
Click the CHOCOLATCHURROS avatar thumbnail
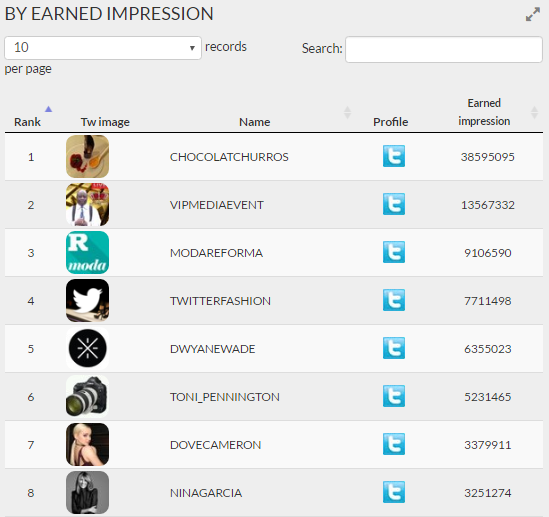point(88,156)
